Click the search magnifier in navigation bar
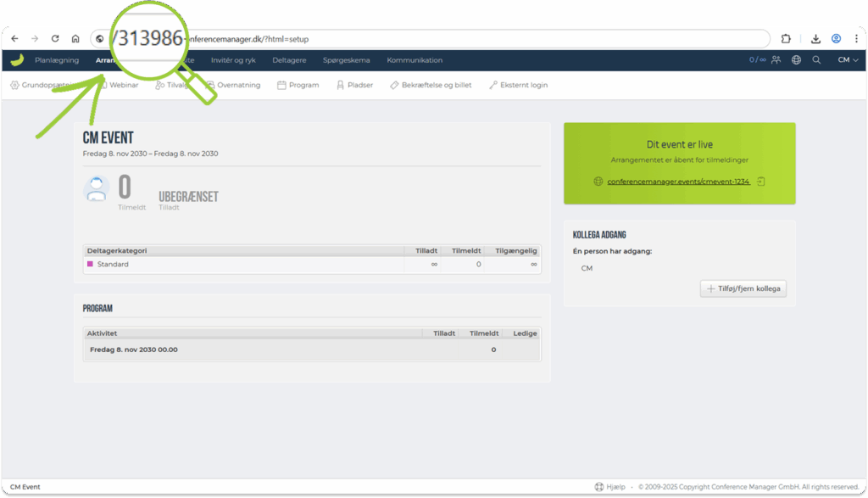Screen dimensions: 868x498 click(x=816, y=60)
